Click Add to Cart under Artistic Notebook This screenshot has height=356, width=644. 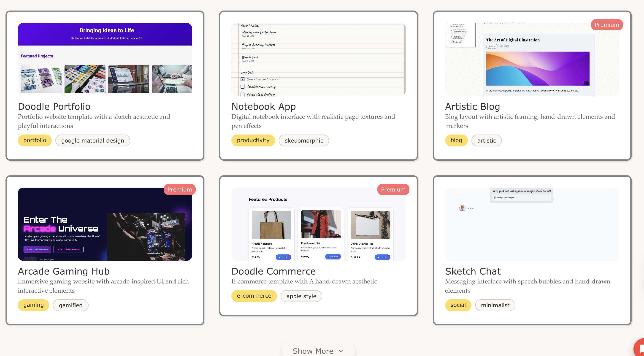[x=283, y=257]
